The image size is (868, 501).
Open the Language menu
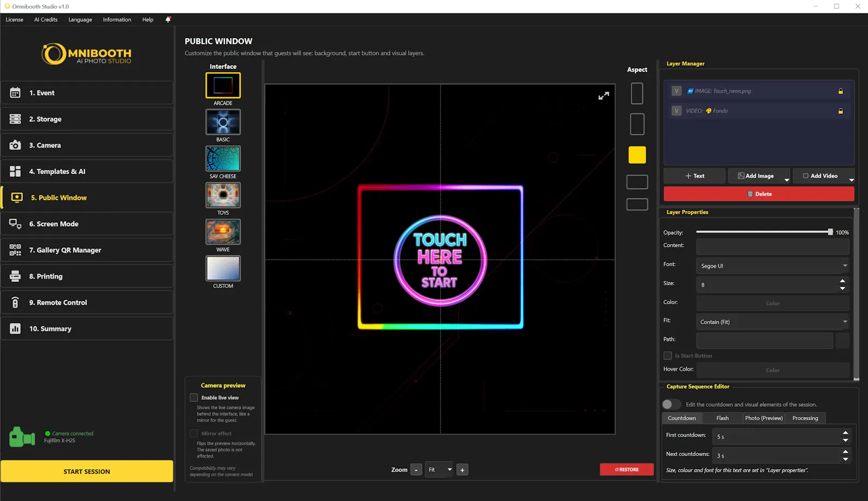[x=80, y=20]
